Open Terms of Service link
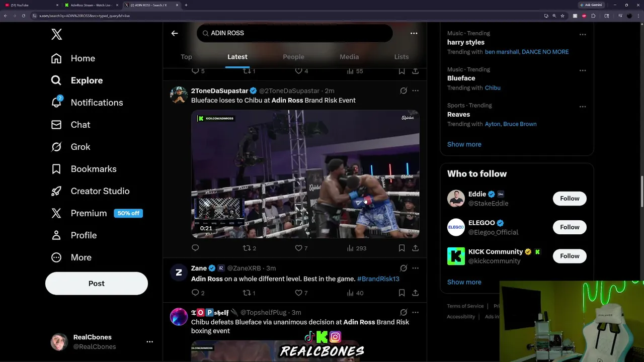The width and height of the screenshot is (644, 362). [x=465, y=306]
